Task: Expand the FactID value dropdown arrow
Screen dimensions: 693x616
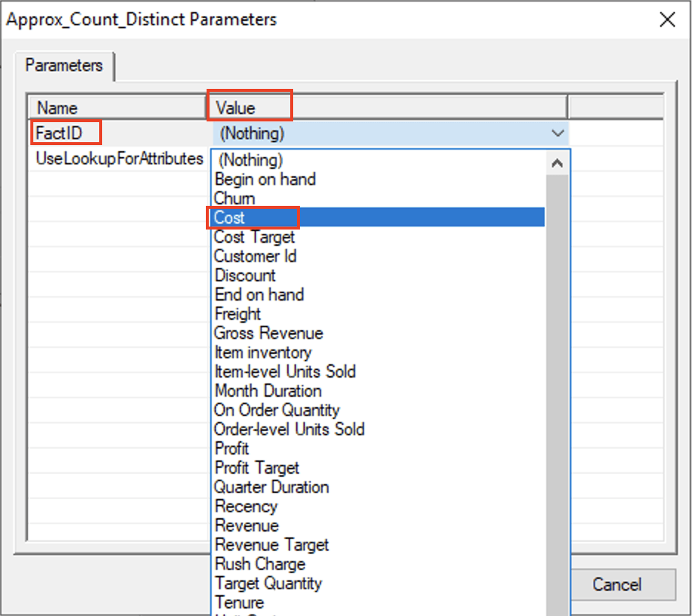Action: pyautogui.click(x=558, y=134)
